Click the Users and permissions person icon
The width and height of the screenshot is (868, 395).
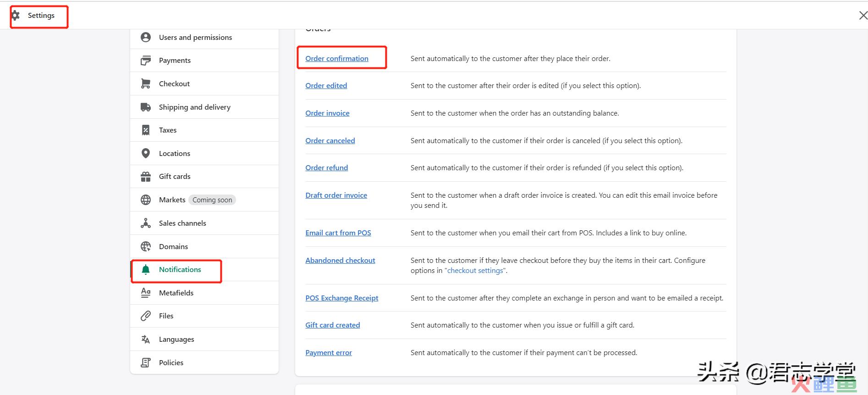coord(146,37)
